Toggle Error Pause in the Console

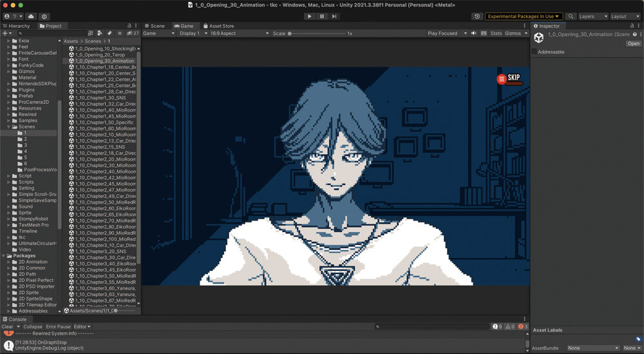click(58, 326)
